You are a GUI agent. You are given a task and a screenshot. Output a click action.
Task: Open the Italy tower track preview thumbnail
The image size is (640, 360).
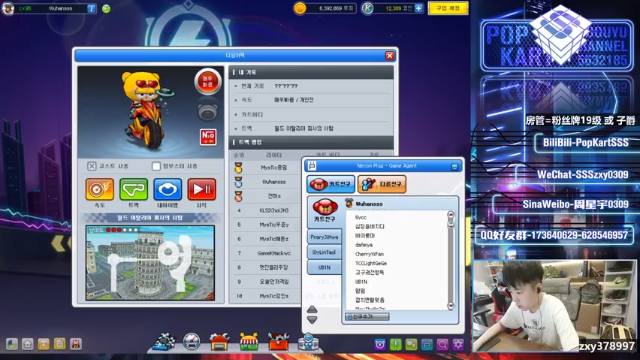(150, 263)
